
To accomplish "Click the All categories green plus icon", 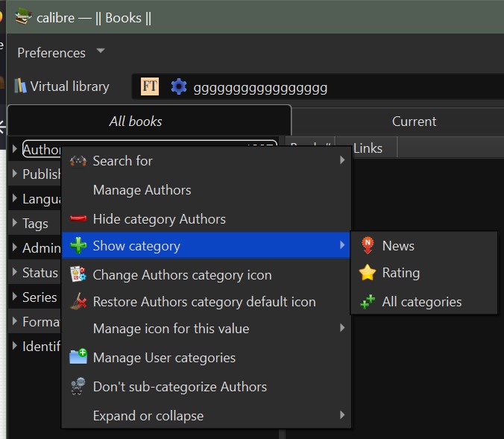I will [367, 302].
